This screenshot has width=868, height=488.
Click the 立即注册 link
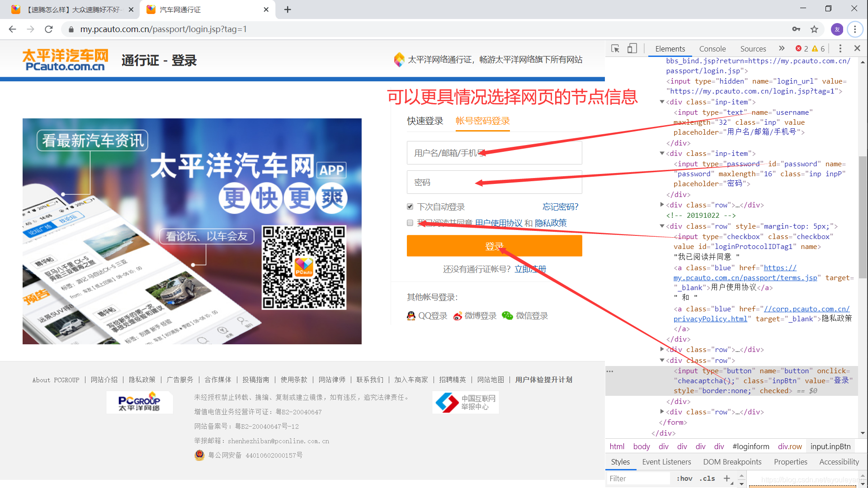(x=530, y=269)
